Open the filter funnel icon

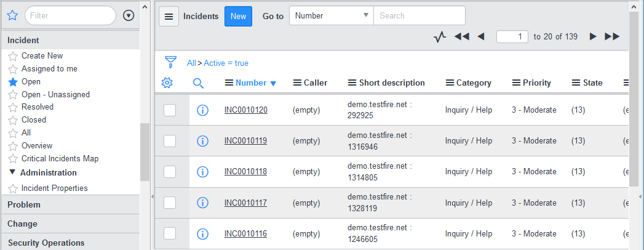tap(170, 62)
